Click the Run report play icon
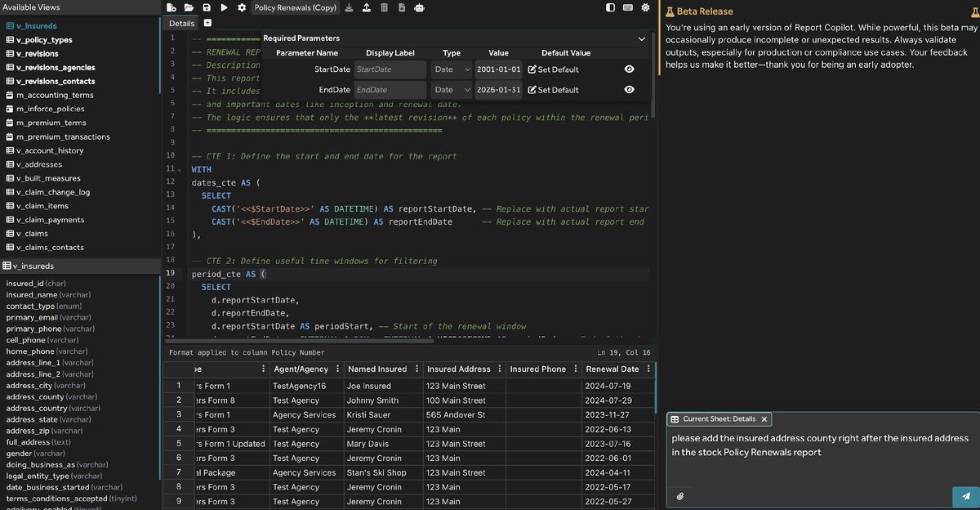Viewport: 980px width, 510px height. pos(224,7)
